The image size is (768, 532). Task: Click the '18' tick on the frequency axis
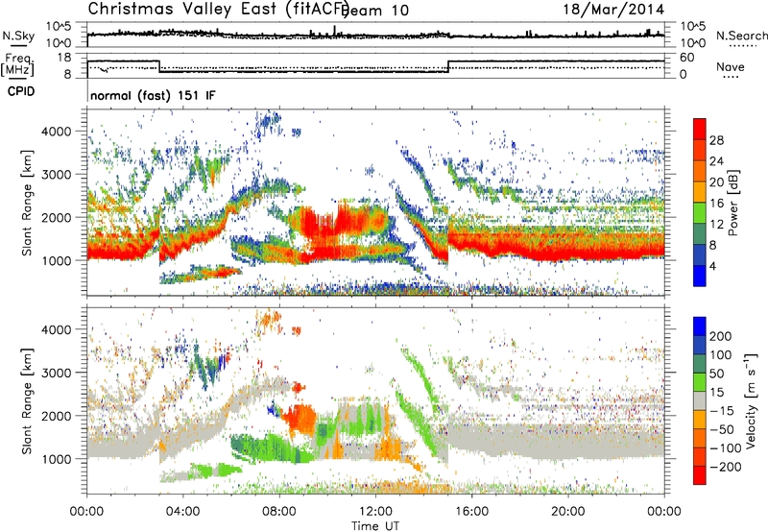[x=64, y=58]
